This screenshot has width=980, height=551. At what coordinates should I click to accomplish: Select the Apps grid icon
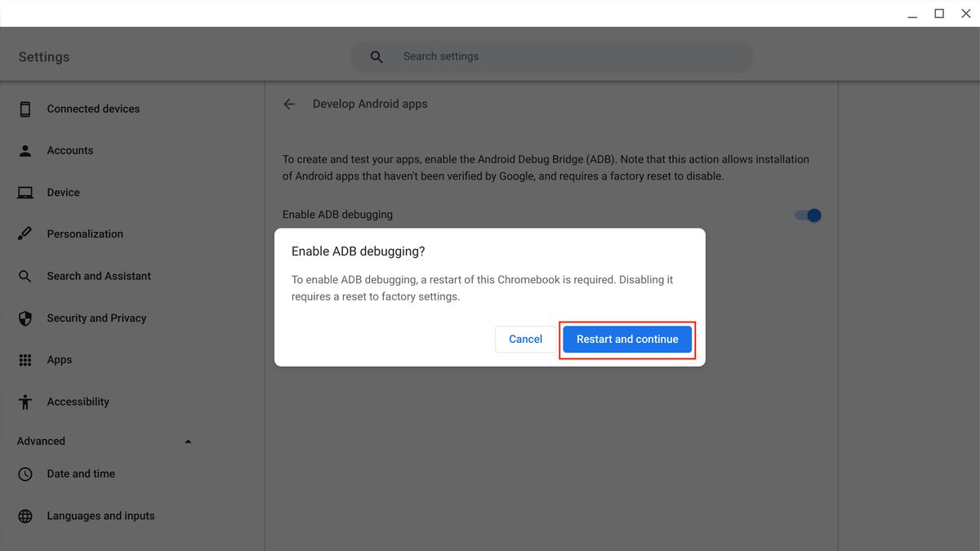[x=24, y=359]
